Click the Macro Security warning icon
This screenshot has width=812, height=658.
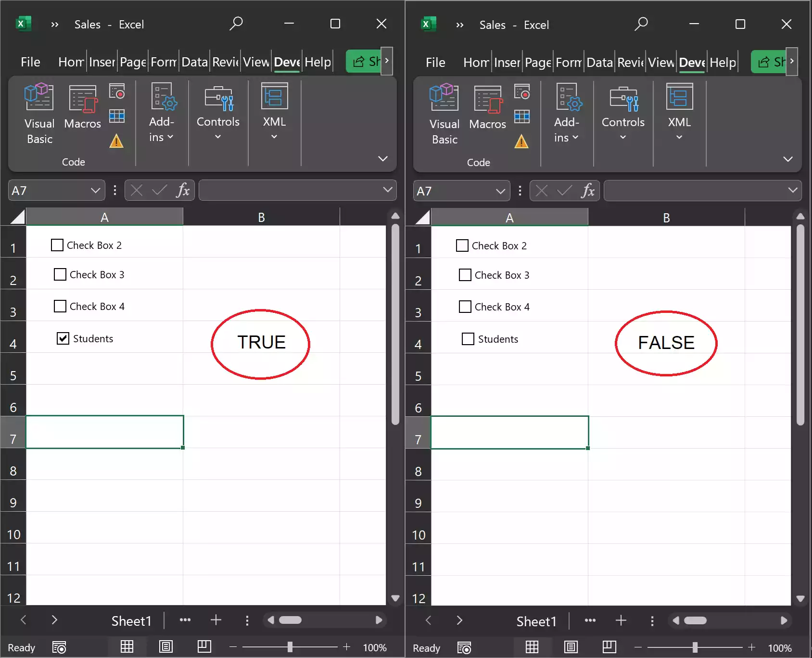click(116, 141)
